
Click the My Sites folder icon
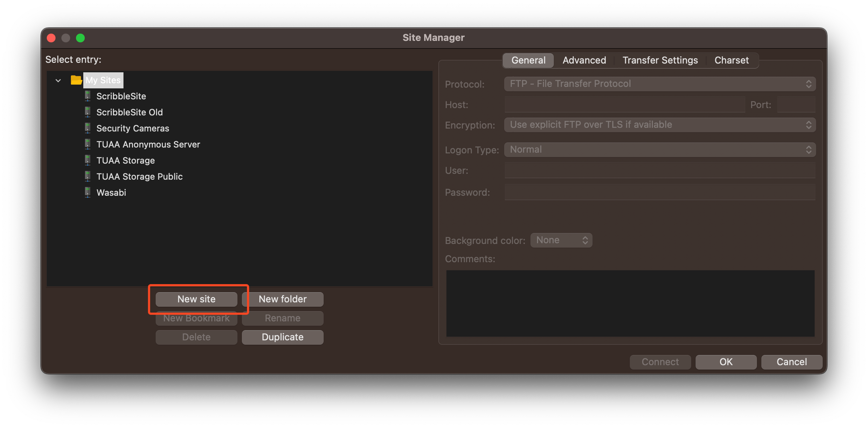(76, 80)
